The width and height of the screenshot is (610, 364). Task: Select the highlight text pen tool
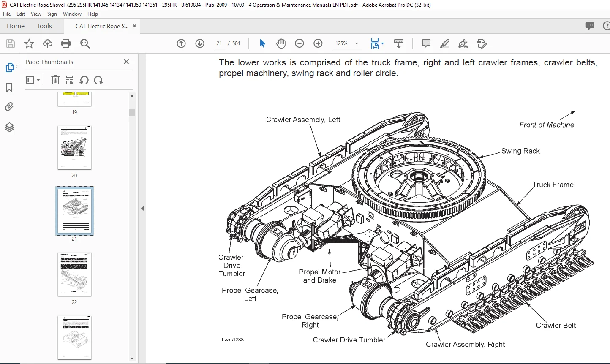(444, 43)
